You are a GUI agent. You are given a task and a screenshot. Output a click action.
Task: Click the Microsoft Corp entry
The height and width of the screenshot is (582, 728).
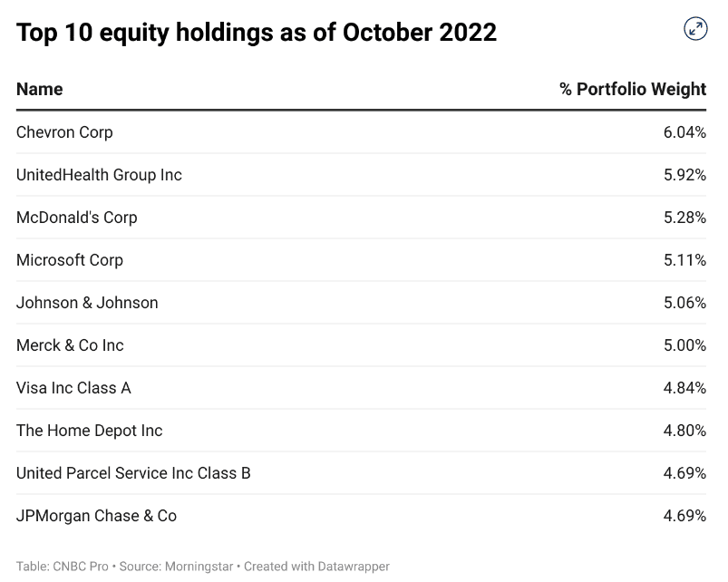point(70,260)
